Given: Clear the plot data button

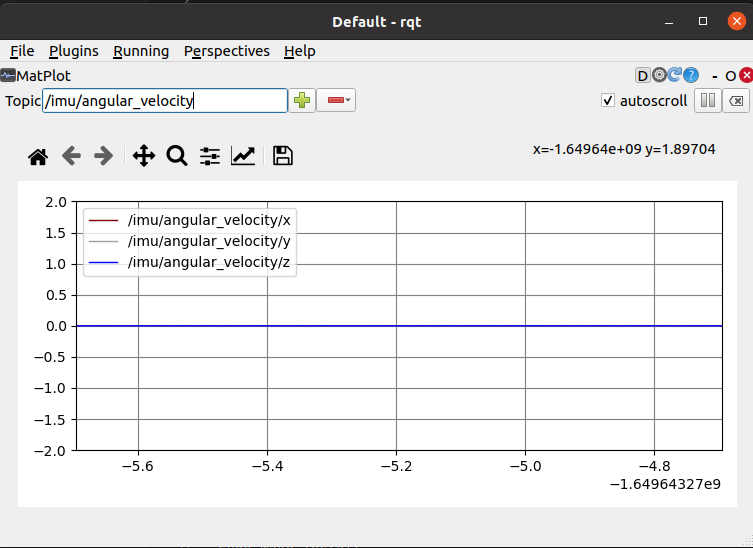Looking at the screenshot, I should point(735,101).
